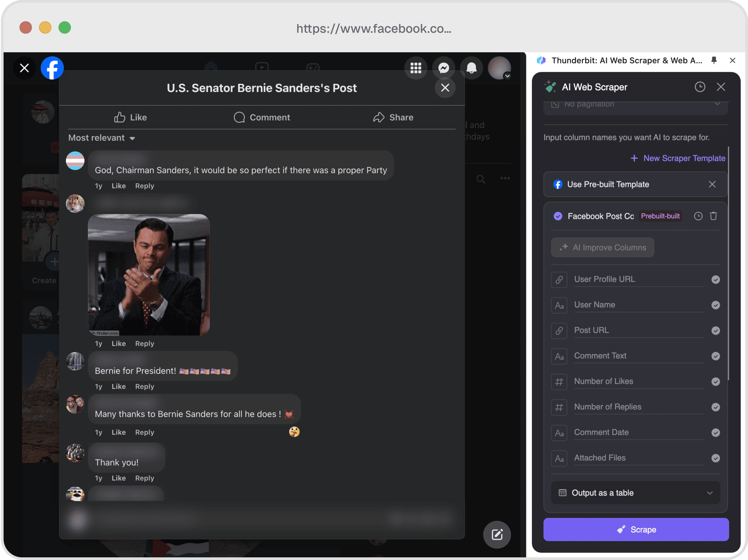The height and width of the screenshot is (560, 748).
Task: Like the Bernie for President comment
Action: point(119,387)
